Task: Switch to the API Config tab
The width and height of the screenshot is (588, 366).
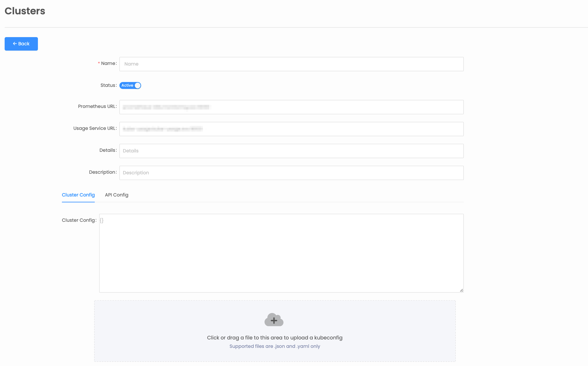Action: [x=116, y=195]
